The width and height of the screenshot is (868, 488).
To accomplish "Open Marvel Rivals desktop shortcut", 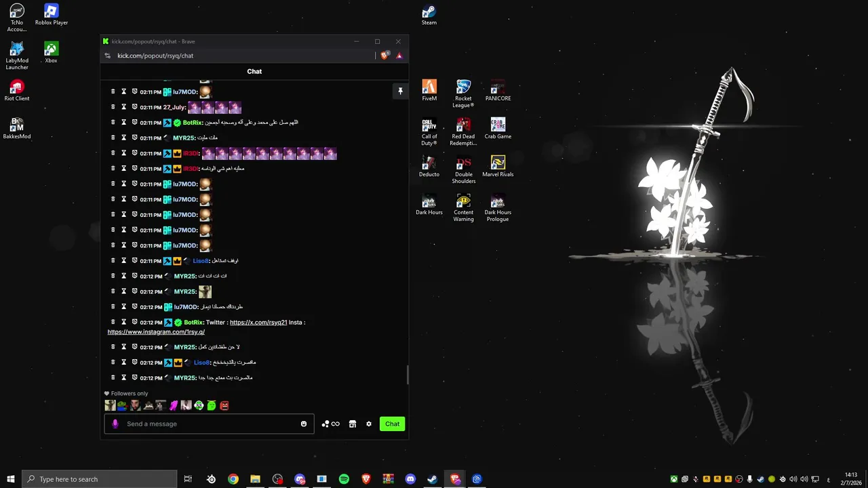I will click(498, 167).
